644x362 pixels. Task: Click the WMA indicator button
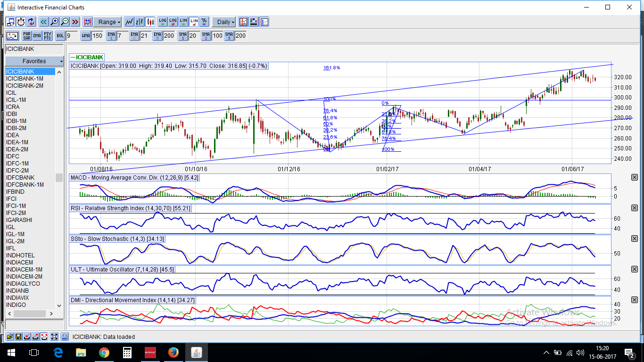point(86,35)
